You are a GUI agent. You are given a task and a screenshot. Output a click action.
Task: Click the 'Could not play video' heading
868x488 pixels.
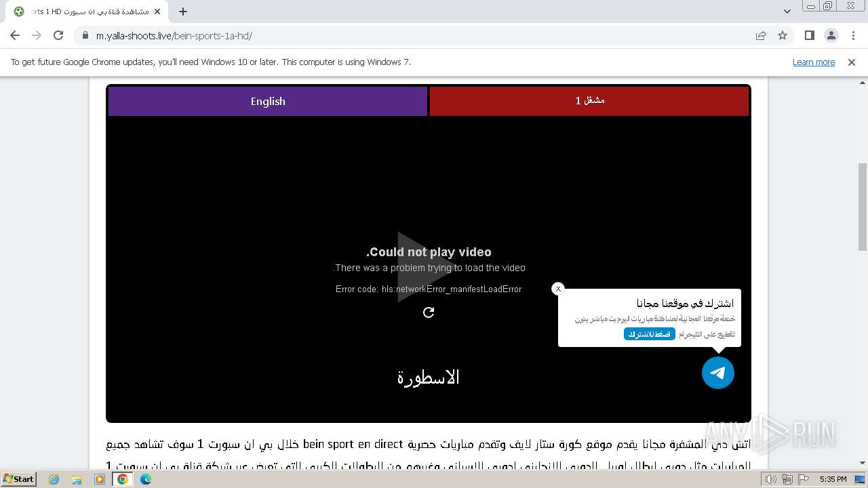(429, 252)
